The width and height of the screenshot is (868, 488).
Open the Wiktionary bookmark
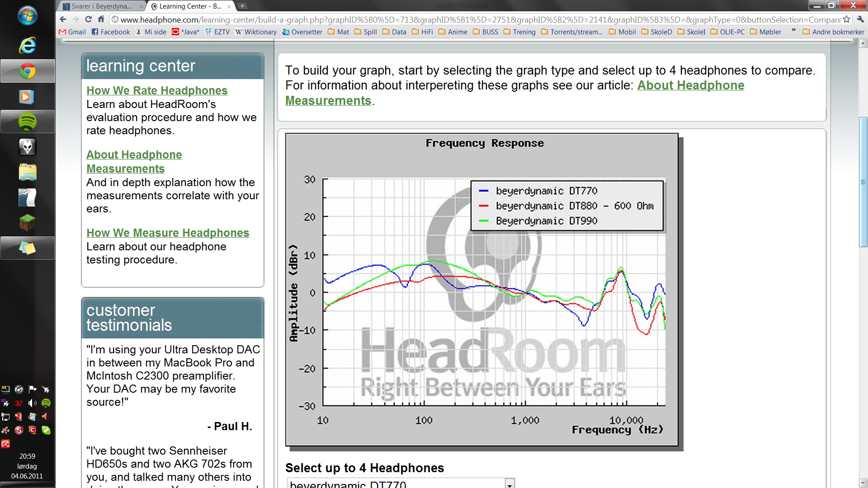click(x=256, y=32)
